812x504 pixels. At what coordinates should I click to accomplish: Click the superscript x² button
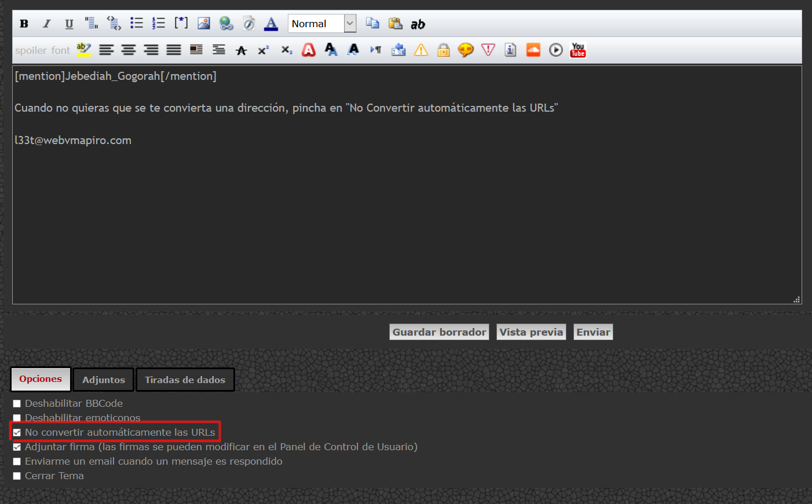[264, 50]
